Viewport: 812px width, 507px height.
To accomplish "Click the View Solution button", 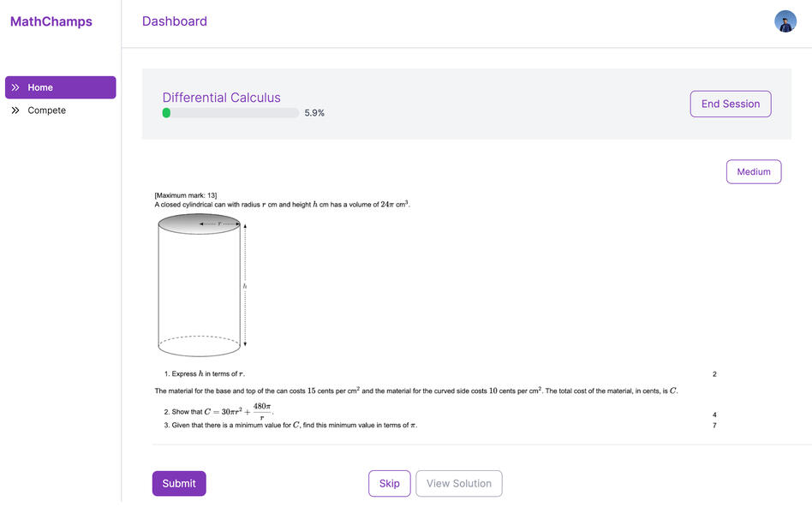I will click(x=459, y=483).
